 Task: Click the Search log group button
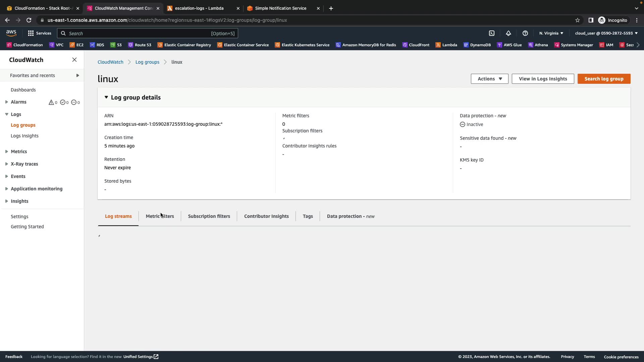point(604,79)
